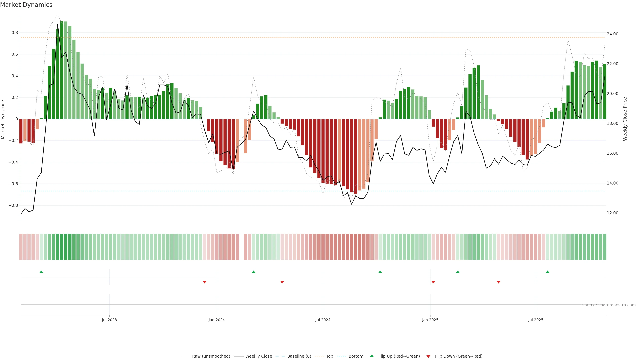Toggle the Baseline (0) legend entry
The image size is (644, 362).
tap(299, 356)
